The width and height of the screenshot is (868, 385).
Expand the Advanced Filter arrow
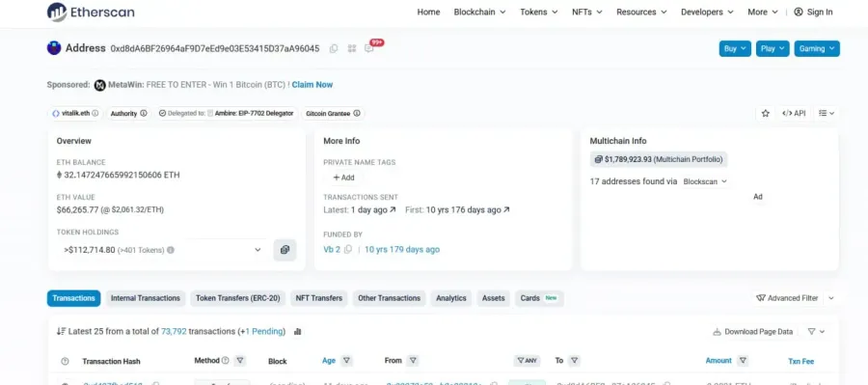(831, 298)
